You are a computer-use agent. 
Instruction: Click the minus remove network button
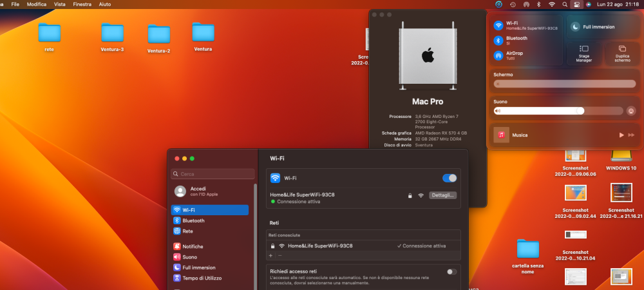[x=280, y=255]
